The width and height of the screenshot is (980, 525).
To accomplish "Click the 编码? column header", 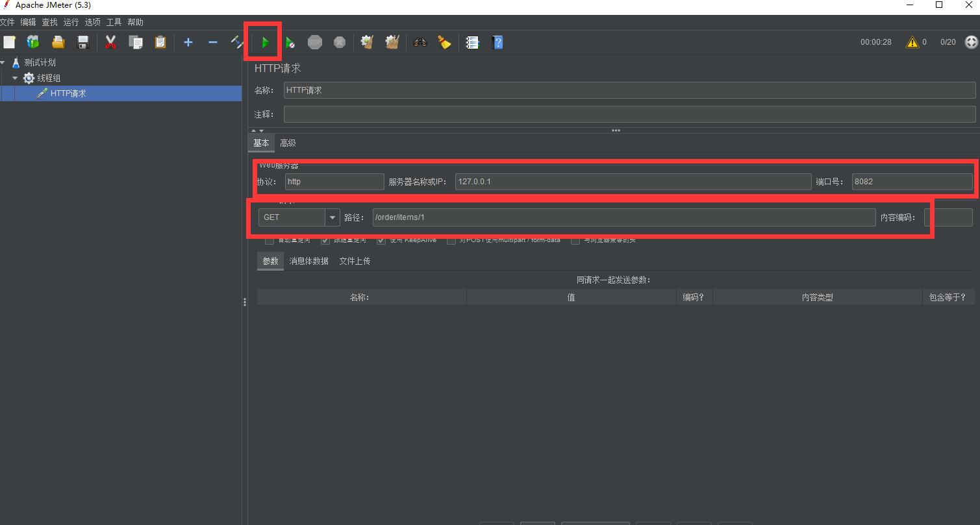I will (x=694, y=297).
